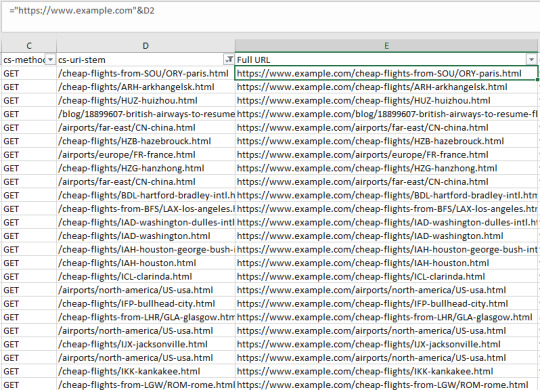Select the /cheap-flights/BDL-hartford-bradley-intl stem cell
The width and height of the screenshot is (540, 390).
point(146,195)
